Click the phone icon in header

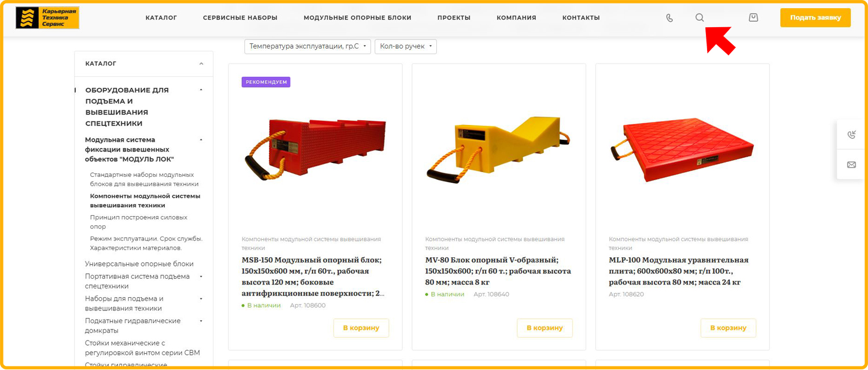(x=670, y=18)
